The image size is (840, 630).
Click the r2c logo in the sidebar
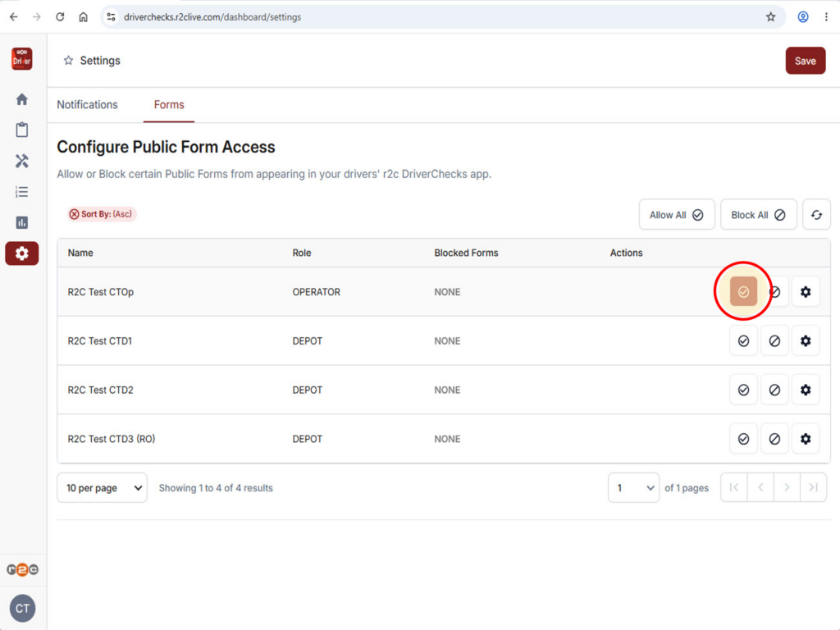[22, 569]
